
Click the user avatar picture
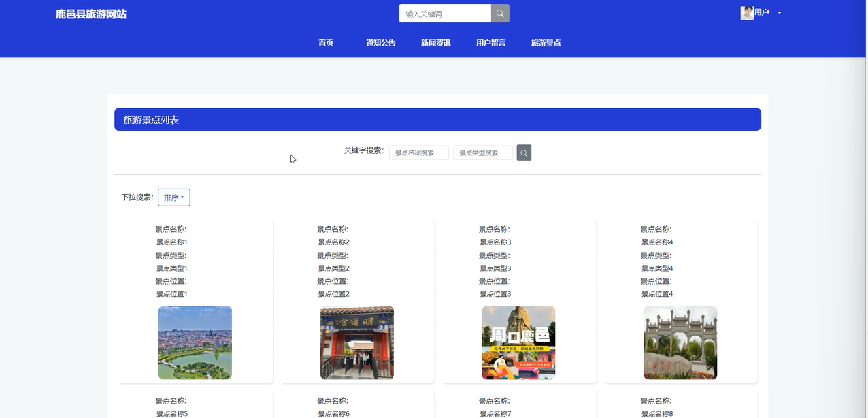point(747,13)
